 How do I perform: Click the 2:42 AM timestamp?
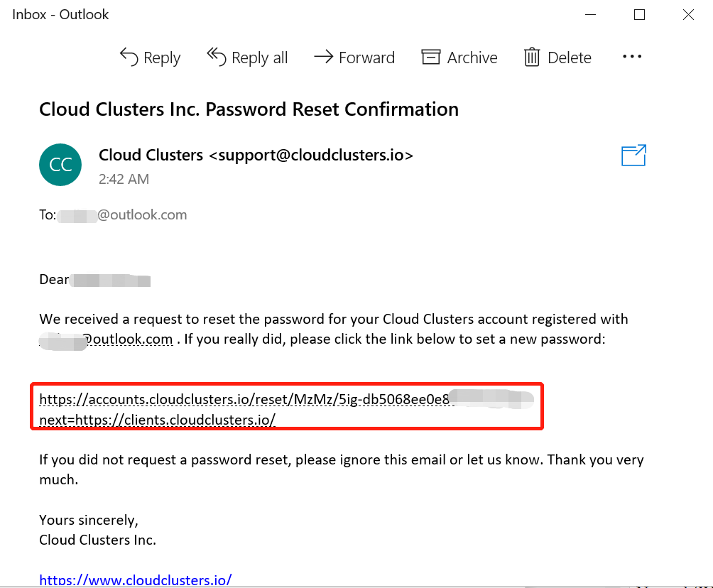point(124,179)
